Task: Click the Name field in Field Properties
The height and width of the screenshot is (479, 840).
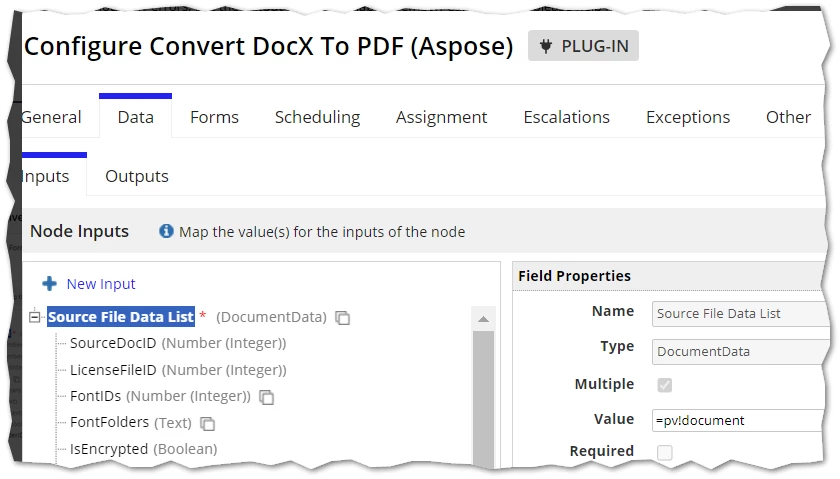Action: tap(739, 314)
